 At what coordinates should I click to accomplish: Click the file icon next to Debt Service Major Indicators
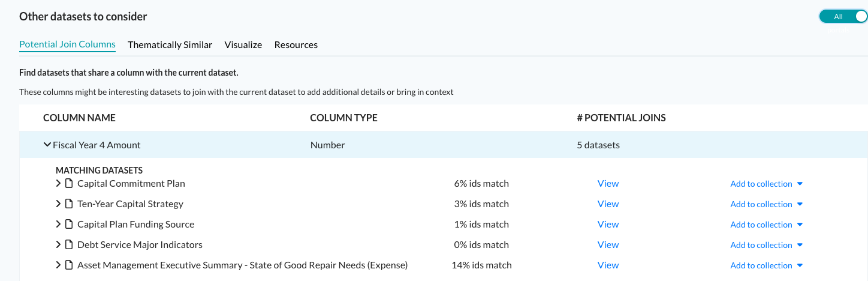pos(69,245)
